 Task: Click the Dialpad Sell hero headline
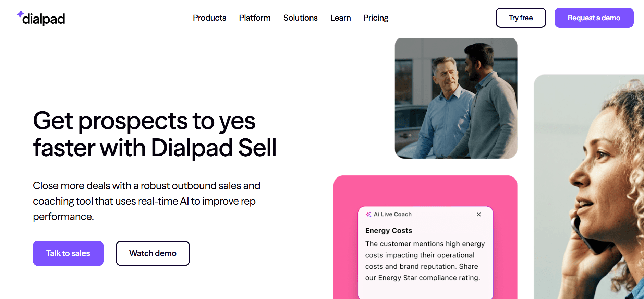click(154, 134)
